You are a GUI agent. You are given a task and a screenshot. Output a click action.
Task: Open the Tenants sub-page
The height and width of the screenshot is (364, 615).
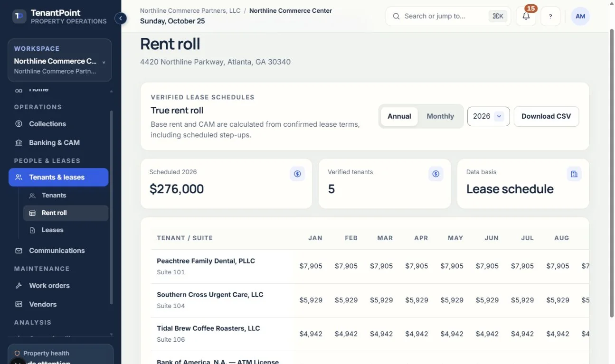coord(66,196)
